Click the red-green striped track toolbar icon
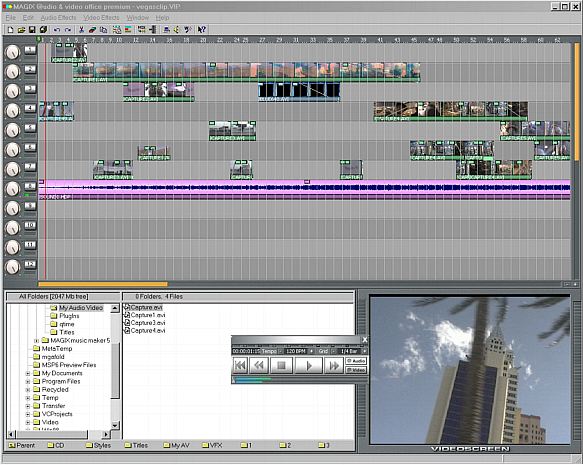Viewport: 583px width, 465px height. (128, 30)
